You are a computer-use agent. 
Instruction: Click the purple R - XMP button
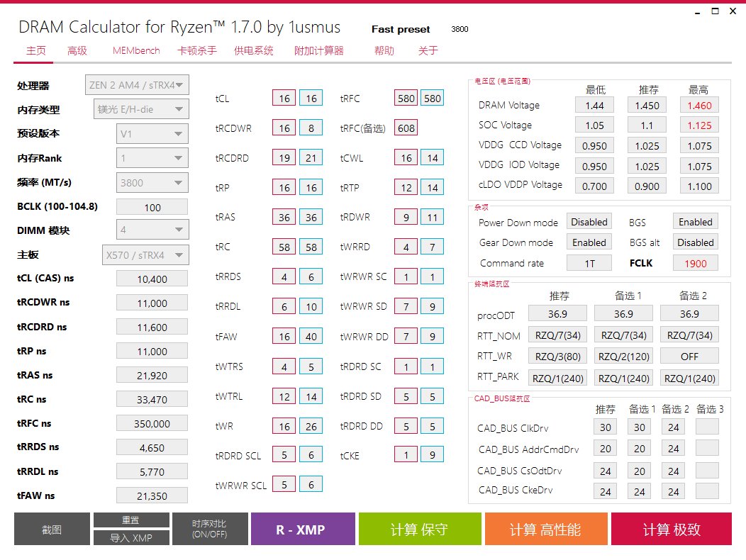(303, 529)
